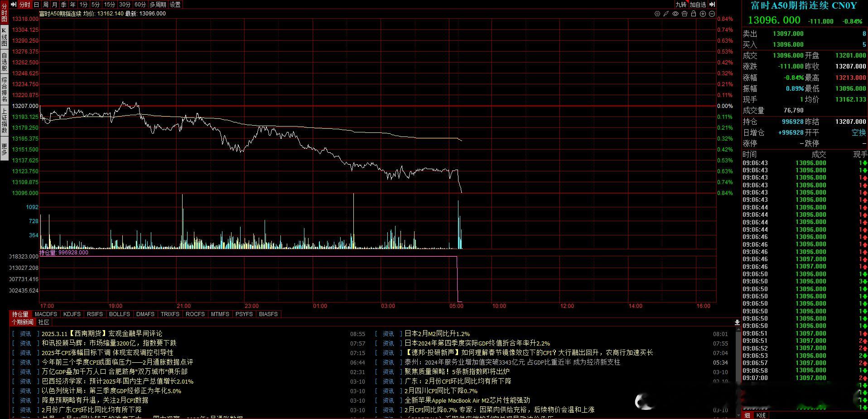Viewport: 868px width, 419px height.
Task: Toggle the eye visibility icon above chart
Action: (675, 14)
